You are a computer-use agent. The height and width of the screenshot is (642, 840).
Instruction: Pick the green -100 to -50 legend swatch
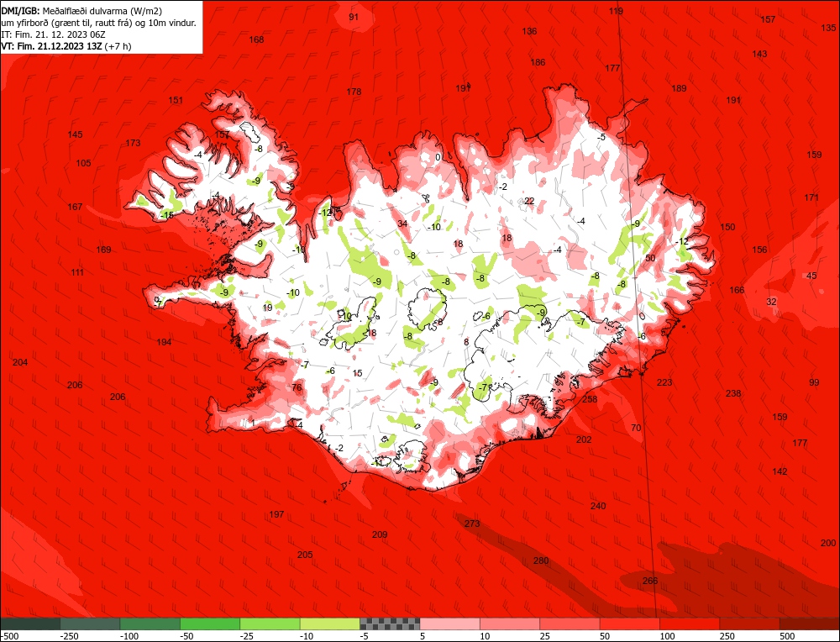pyautogui.click(x=150, y=624)
